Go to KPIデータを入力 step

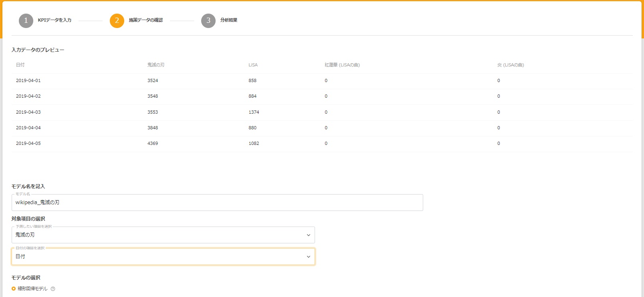55,20
